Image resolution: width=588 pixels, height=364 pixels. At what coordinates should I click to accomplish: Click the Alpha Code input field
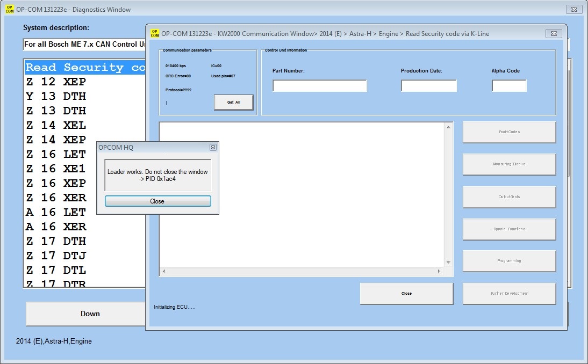[509, 85]
